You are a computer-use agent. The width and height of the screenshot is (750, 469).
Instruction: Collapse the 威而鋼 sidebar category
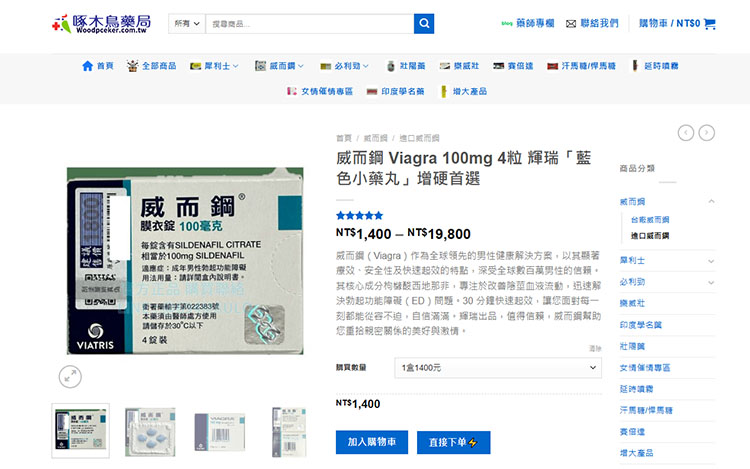tap(711, 201)
